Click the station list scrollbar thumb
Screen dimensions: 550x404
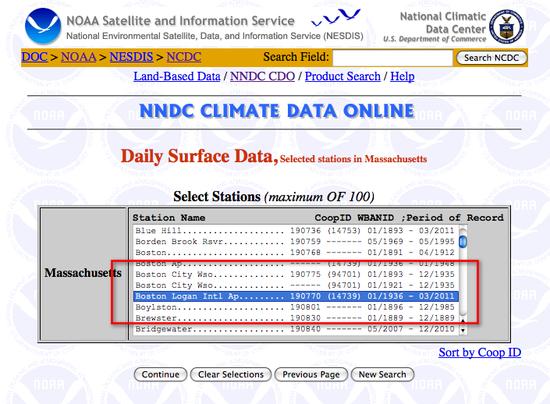463,241
